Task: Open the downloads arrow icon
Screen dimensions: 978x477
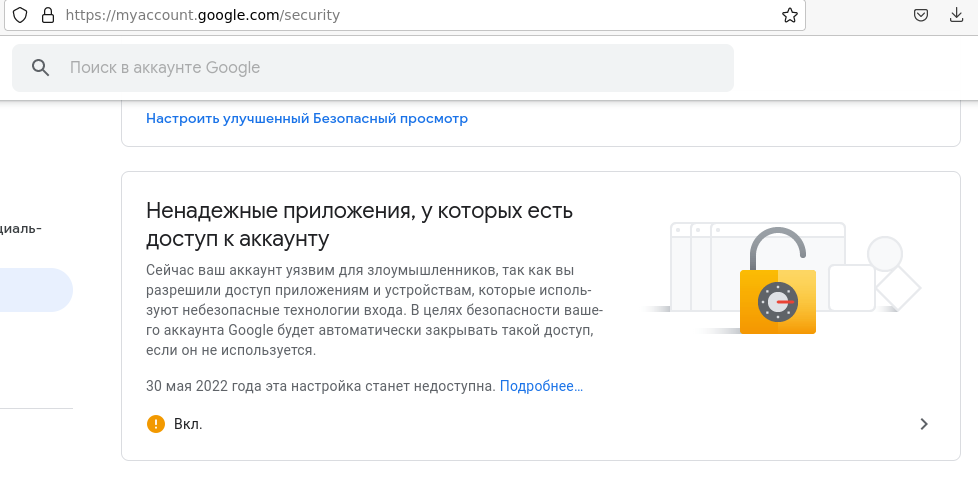Action: pyautogui.click(x=956, y=15)
